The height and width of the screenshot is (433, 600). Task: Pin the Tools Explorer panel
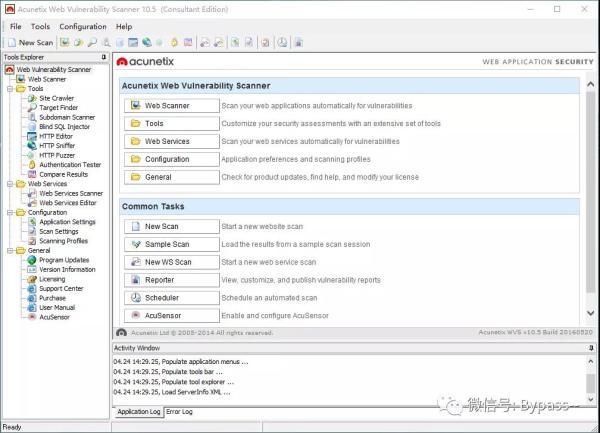point(104,58)
